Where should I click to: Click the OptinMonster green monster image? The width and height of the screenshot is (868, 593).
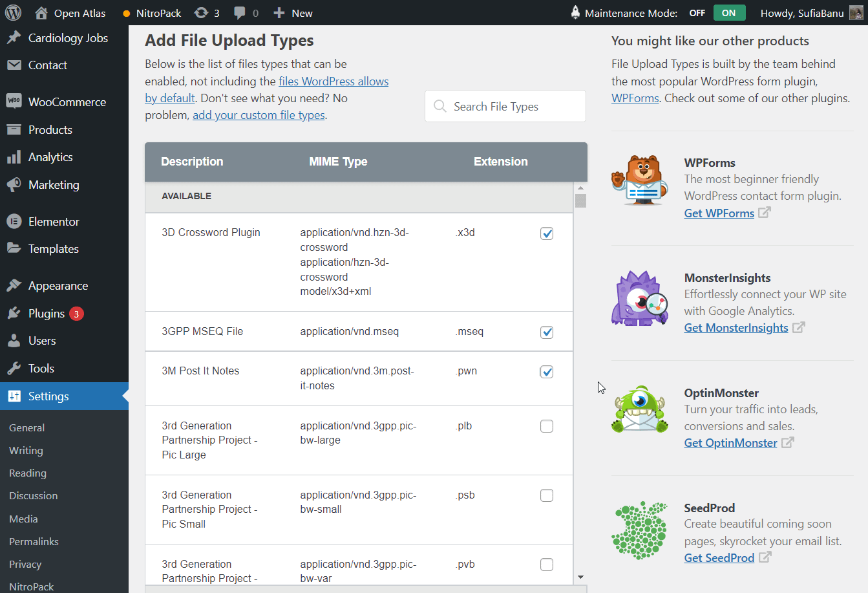[x=640, y=410]
